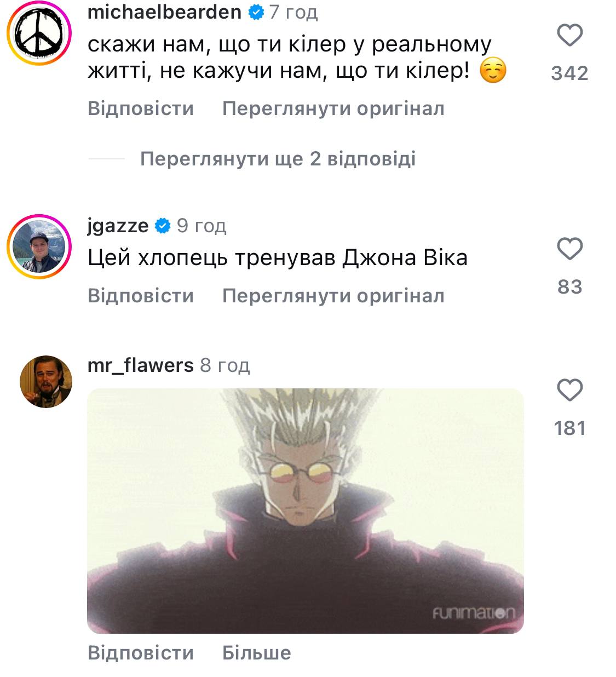Like jgazze's comment about John Wick
Screen dimensions: 616x677
pos(569,249)
